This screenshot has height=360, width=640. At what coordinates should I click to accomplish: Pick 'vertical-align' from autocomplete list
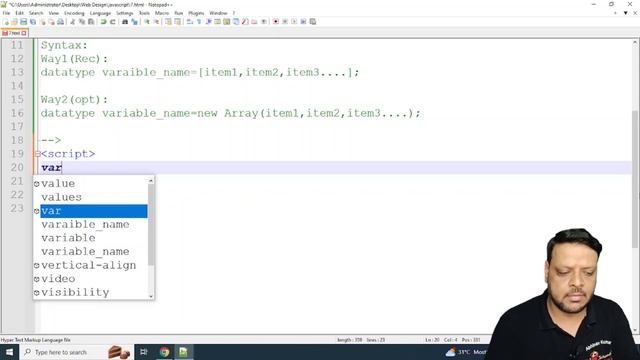(90, 265)
